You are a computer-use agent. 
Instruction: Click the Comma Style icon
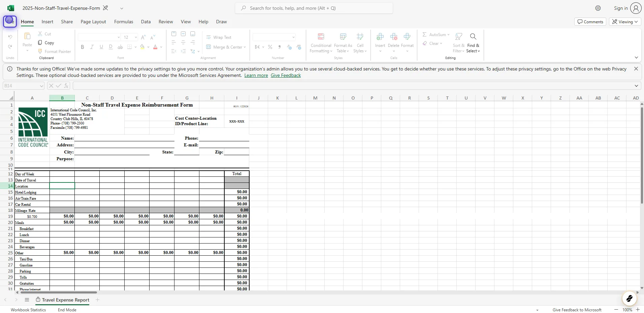click(x=280, y=47)
